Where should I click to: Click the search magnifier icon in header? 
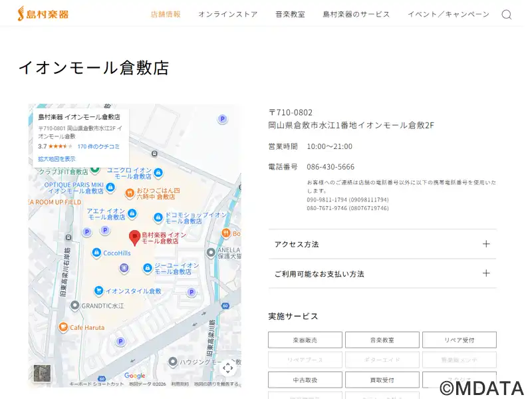tap(506, 15)
